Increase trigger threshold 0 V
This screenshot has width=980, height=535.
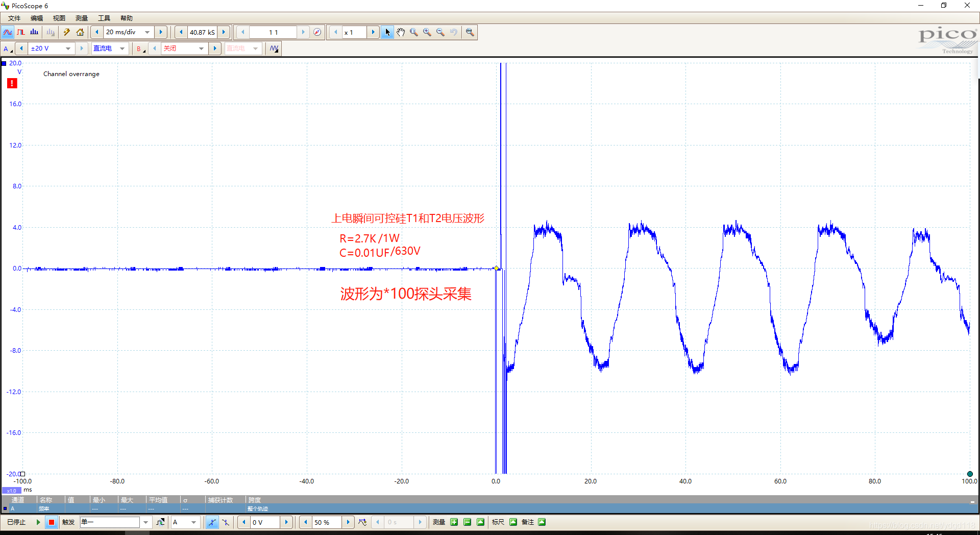[286, 522]
